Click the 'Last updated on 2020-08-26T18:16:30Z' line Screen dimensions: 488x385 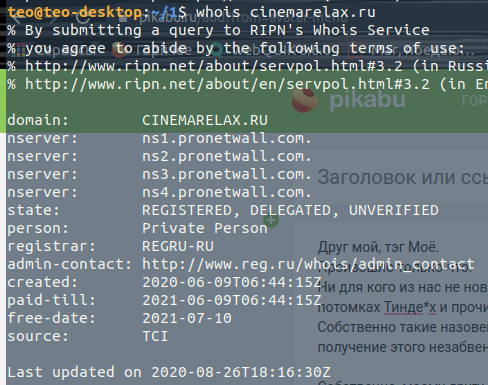click(169, 372)
